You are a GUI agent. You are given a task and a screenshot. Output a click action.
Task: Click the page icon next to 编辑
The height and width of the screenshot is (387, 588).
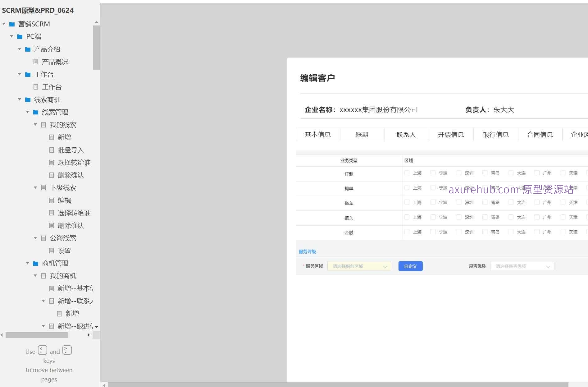(52, 200)
